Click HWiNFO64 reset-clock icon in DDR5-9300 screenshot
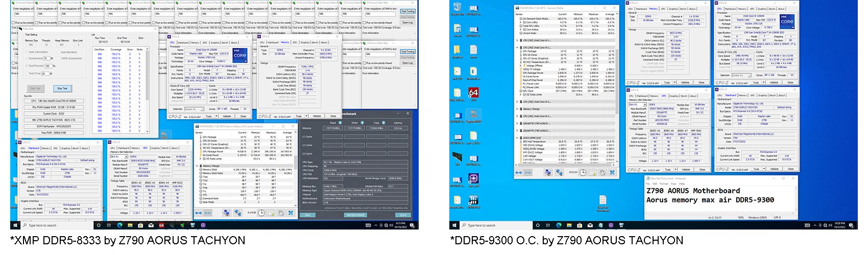This screenshot has width=868, height=255. 583,172
